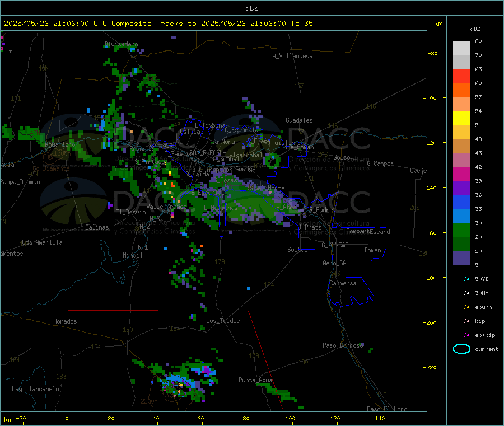Click the CompantEscard map label
The height and width of the screenshot is (426, 504).
coord(368,232)
